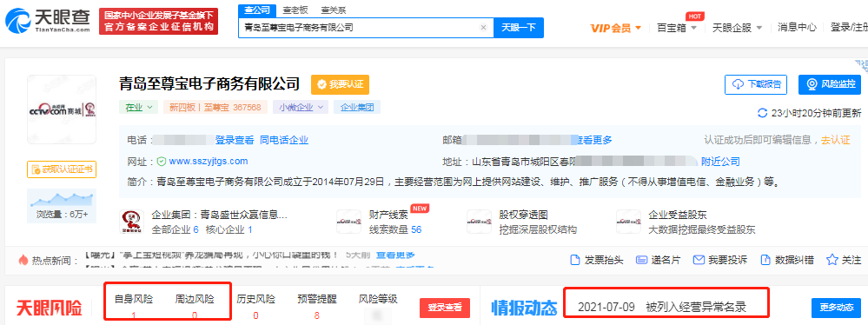Screen dimensions: 868x325
Task: Click the 我要投诉 envelope icon link
Action: (720, 260)
